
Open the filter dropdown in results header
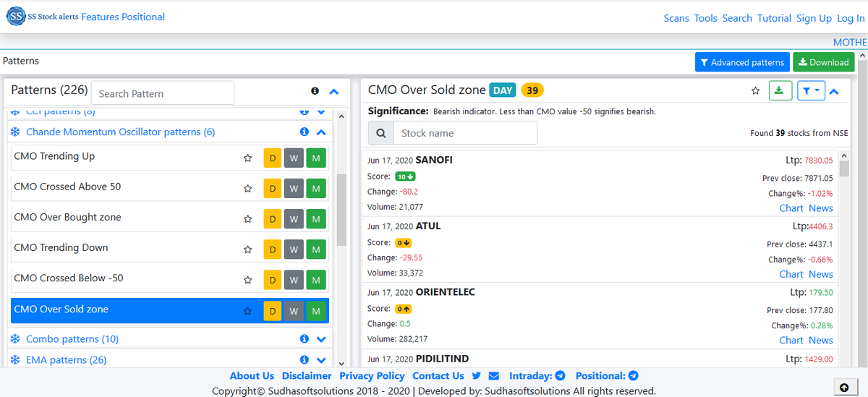[x=809, y=91]
